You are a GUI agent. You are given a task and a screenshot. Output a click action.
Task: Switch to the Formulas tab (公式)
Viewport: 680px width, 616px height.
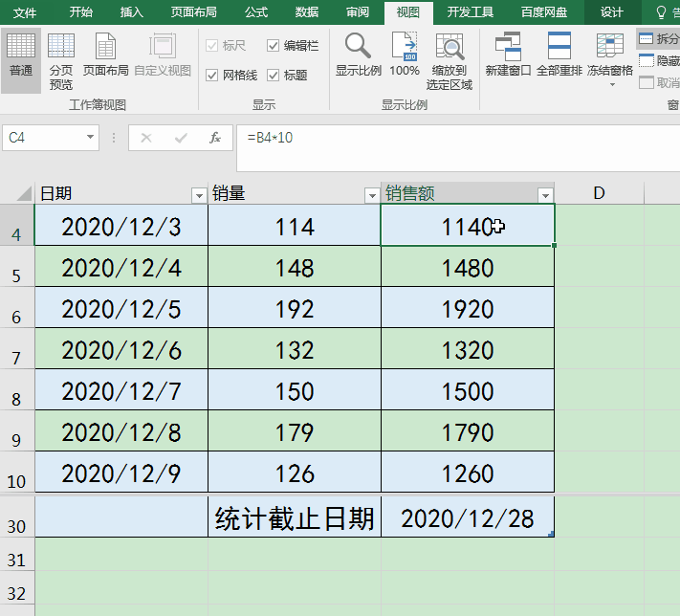pyautogui.click(x=256, y=12)
